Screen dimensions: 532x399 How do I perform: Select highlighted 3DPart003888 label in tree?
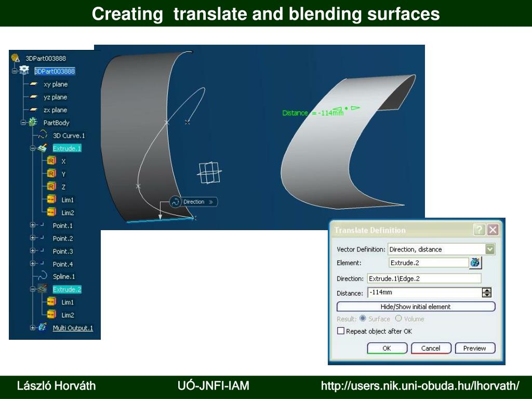[55, 71]
